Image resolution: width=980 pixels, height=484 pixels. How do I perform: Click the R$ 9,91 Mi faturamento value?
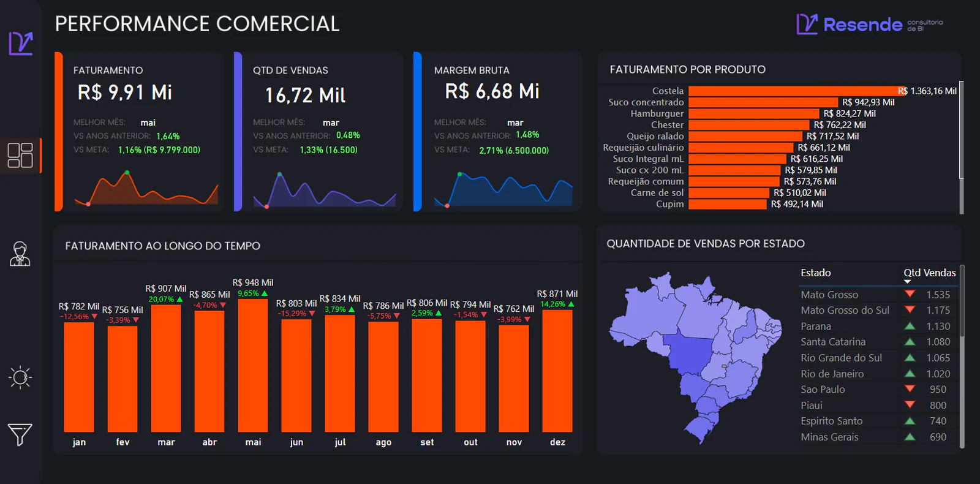[x=125, y=93]
